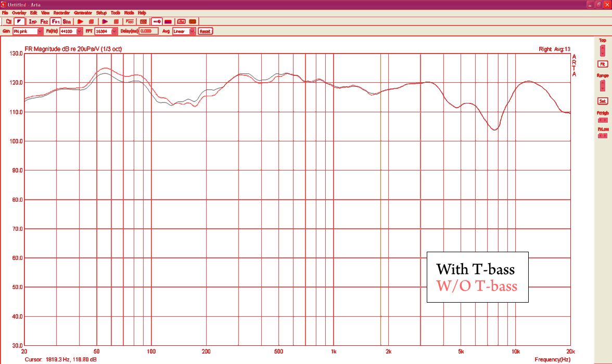
Task: Select the Fr1 single-channel mode icon
Action: click(x=56, y=21)
